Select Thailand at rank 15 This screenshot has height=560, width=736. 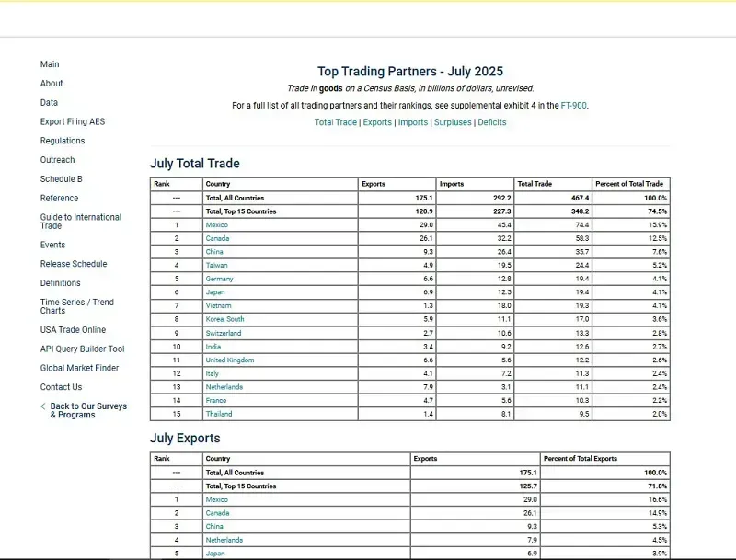pyautogui.click(x=218, y=414)
